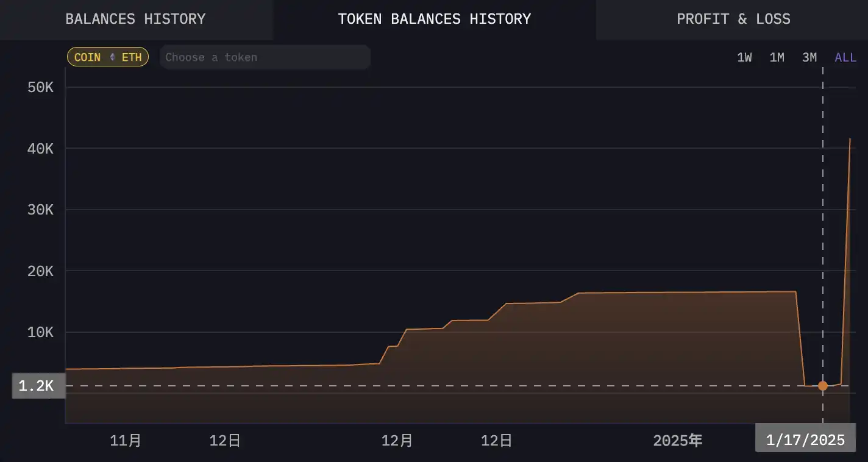Click the COIN ETH token chip
Image resolution: width=868 pixels, height=462 pixels.
[107, 57]
